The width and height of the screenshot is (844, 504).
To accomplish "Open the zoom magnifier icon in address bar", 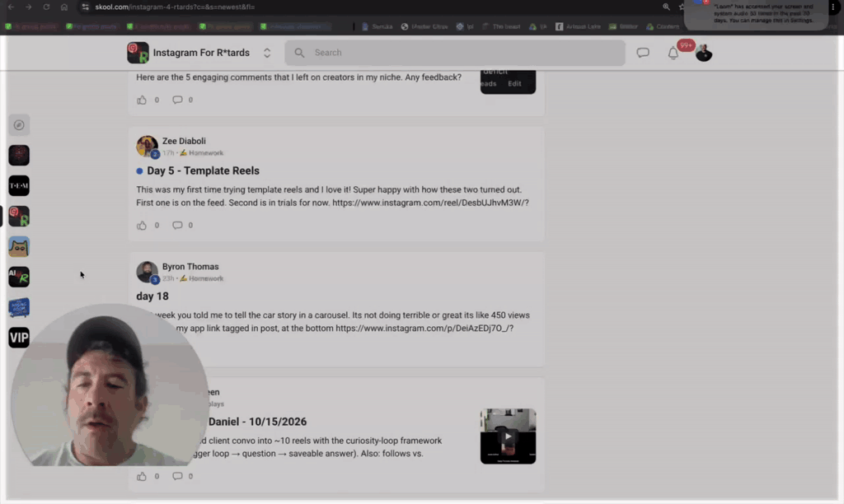I will pos(666,7).
